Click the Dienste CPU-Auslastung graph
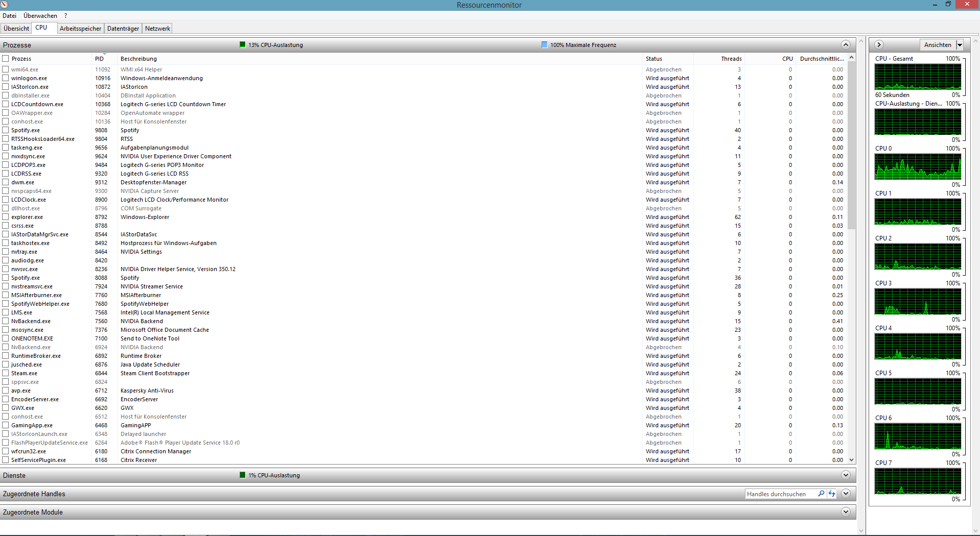The image size is (980, 536). pos(918,121)
